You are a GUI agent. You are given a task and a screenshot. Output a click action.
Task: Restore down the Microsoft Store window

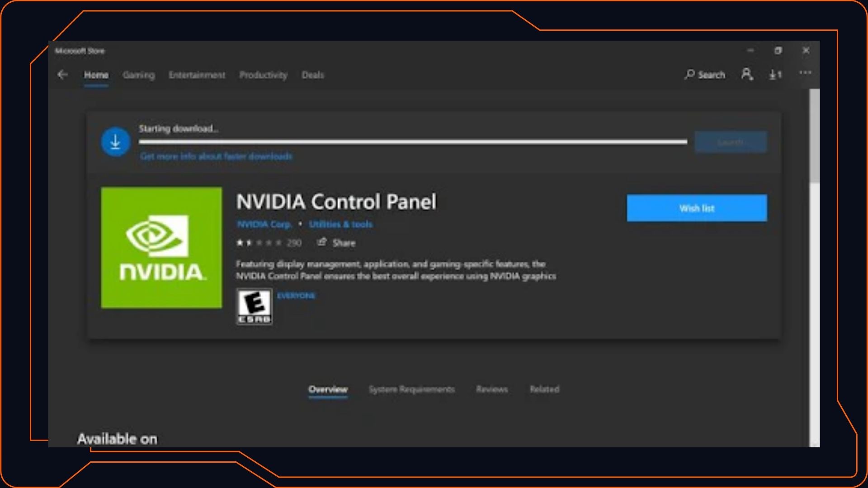778,51
